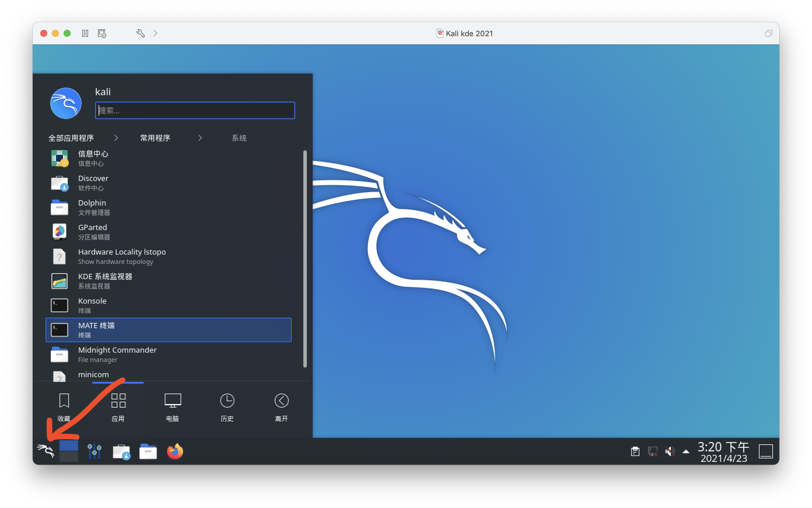Open GParted 分区编辑器
Viewport: 812px width, 508px height.
[169, 232]
